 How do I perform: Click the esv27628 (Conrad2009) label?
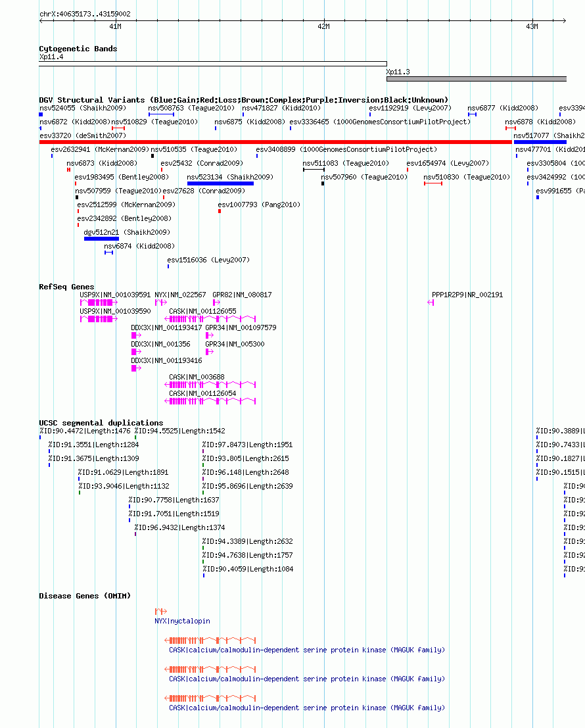tap(204, 191)
